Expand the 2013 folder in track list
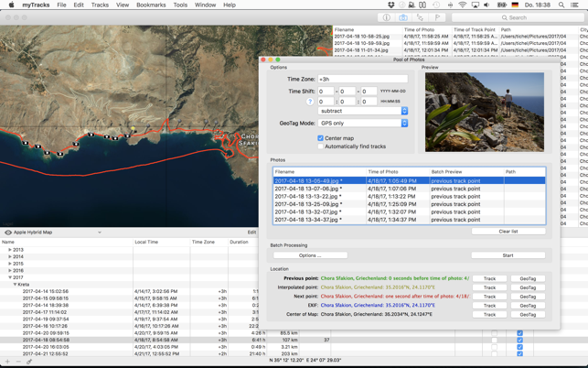The height and width of the screenshot is (368, 588). coord(10,250)
